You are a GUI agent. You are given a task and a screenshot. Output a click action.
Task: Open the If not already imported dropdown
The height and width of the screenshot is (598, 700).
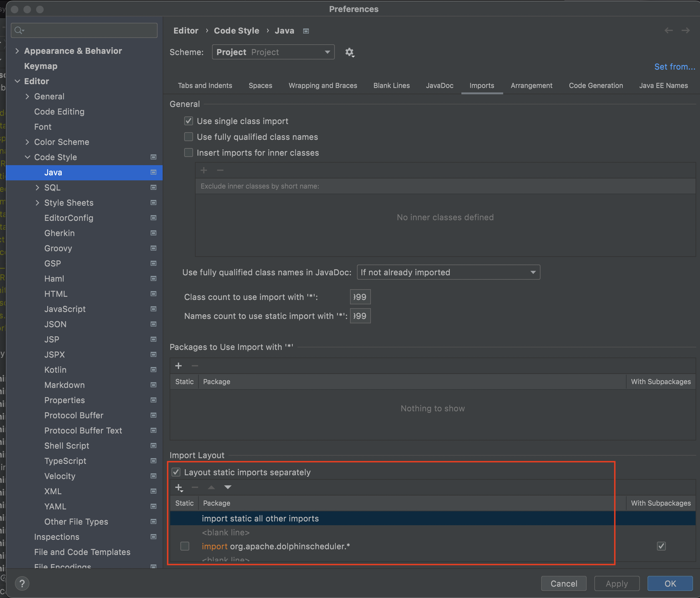[448, 272]
